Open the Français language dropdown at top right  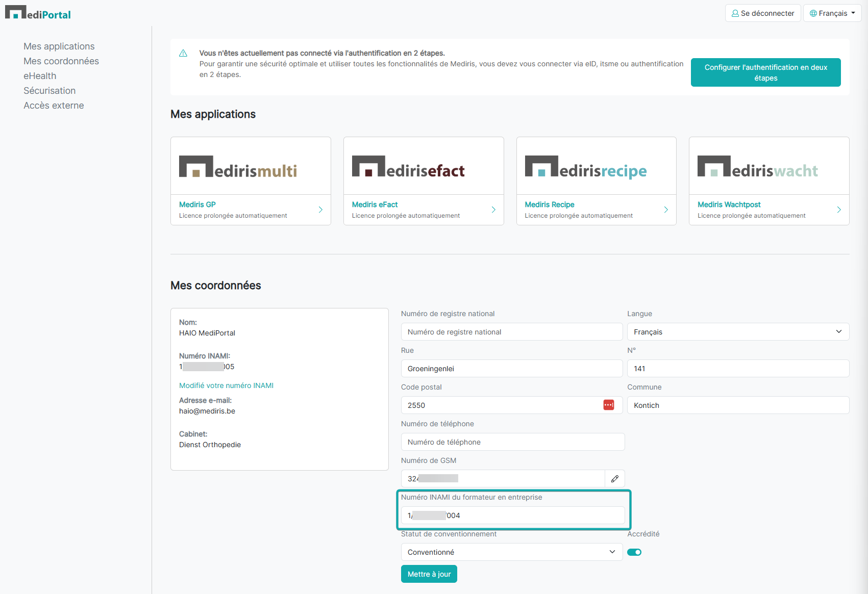click(x=832, y=13)
